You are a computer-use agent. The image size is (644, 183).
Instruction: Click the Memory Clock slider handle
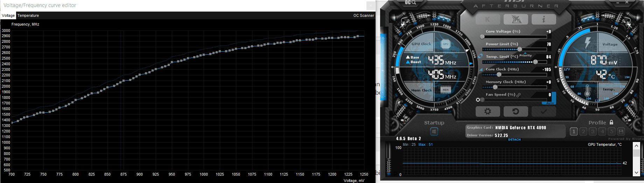[495, 87]
